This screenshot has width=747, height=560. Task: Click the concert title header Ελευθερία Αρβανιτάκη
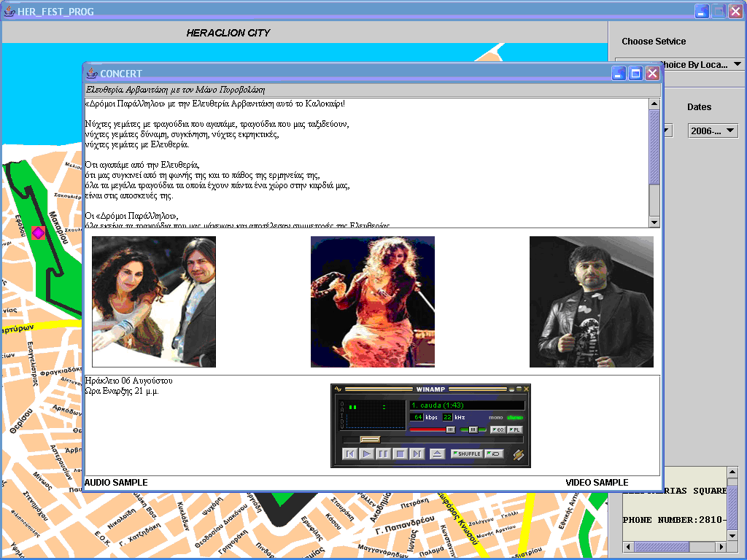pyautogui.click(x=175, y=90)
